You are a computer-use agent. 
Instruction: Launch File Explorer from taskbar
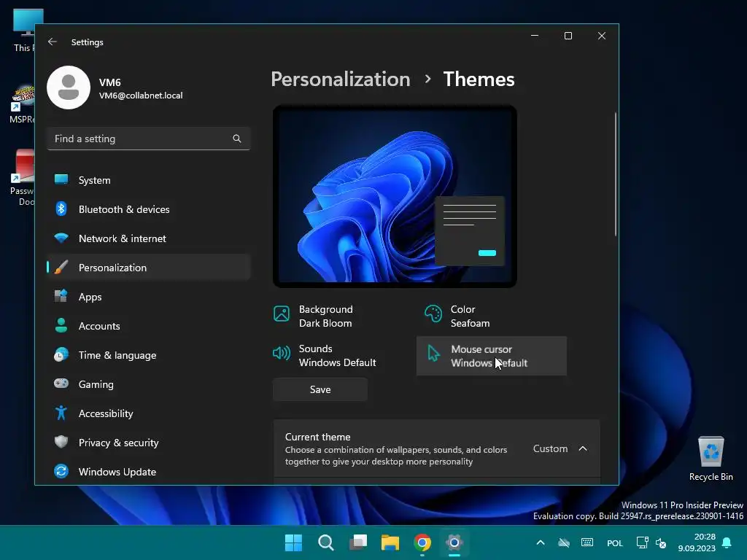[390, 542]
